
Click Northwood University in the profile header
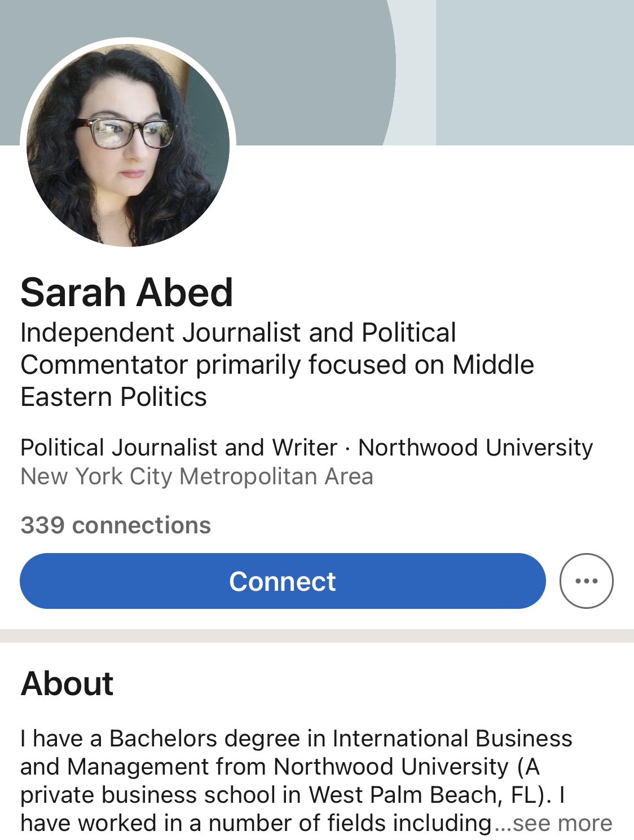(475, 448)
